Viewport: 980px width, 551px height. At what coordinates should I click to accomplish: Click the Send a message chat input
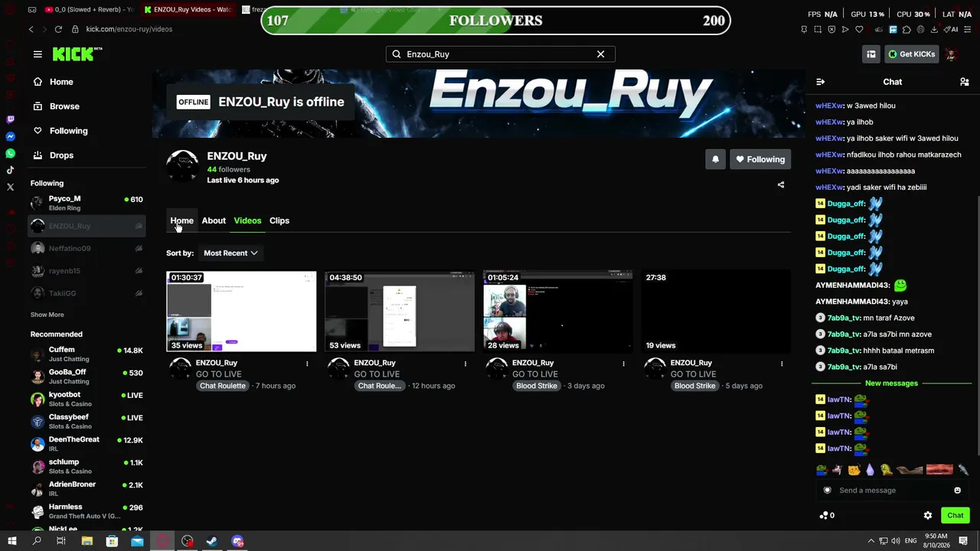[892, 491]
